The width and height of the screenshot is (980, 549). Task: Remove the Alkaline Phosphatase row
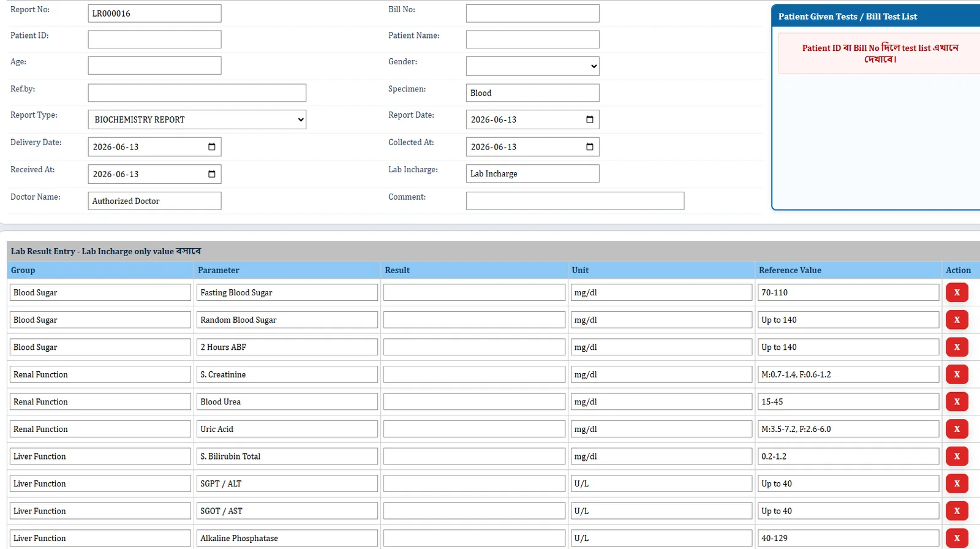pyautogui.click(x=957, y=538)
